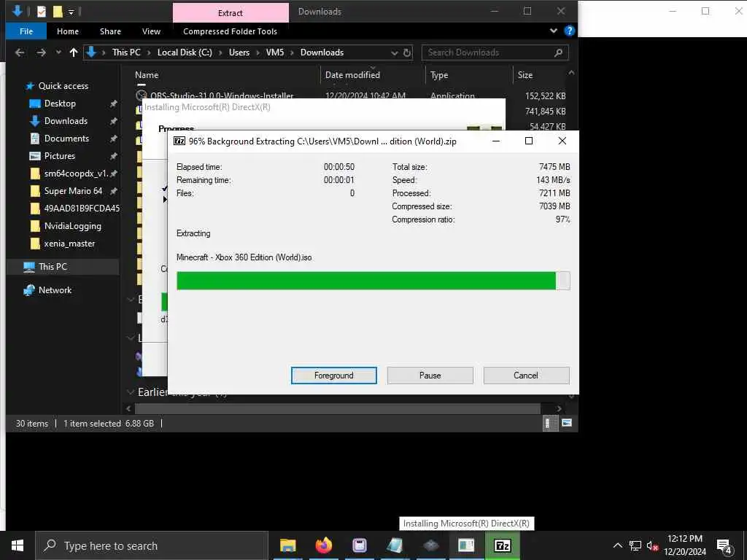Click the quick access toolbar dropdown

71,12
